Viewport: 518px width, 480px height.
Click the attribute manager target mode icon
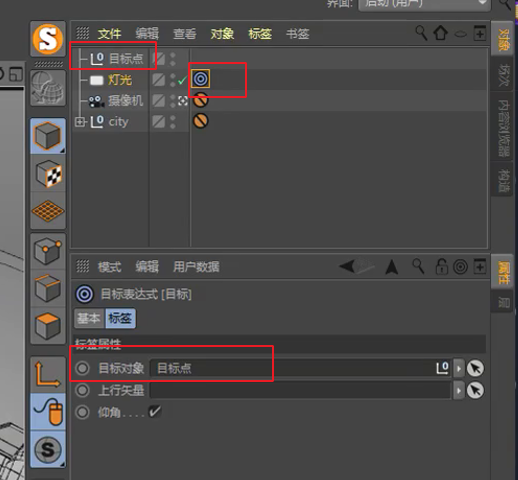point(460,267)
